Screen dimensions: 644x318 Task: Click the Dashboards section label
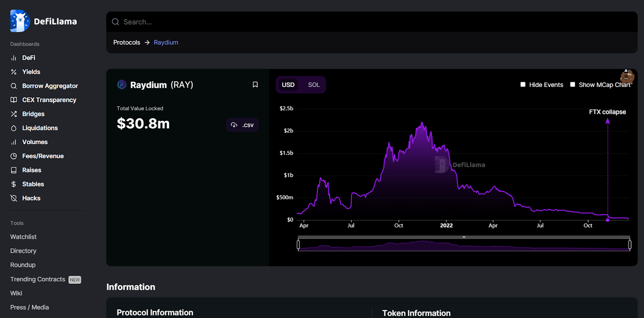tap(25, 44)
